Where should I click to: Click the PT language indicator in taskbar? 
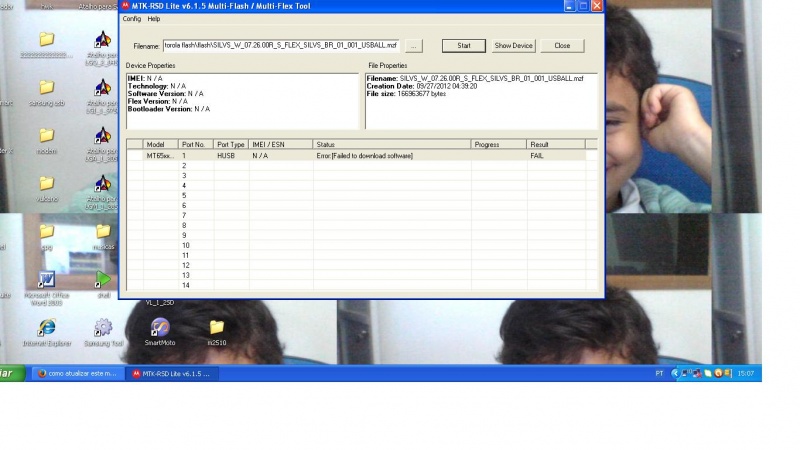[x=659, y=373]
